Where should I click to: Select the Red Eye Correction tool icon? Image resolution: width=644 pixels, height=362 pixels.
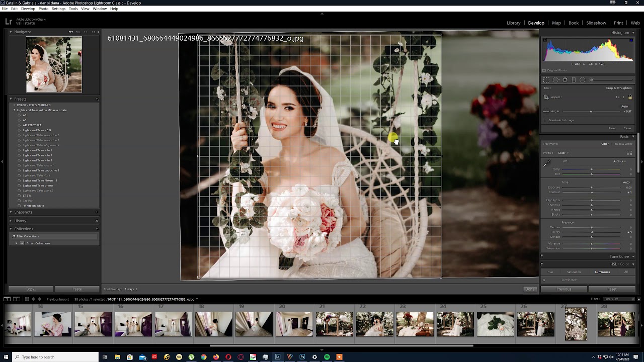click(565, 80)
